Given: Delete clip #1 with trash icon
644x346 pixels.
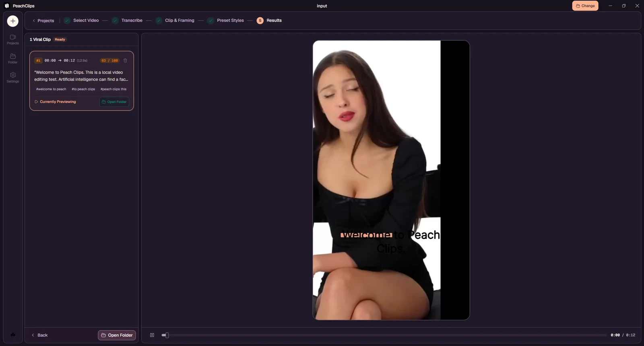Looking at the screenshot, I should click(125, 60).
